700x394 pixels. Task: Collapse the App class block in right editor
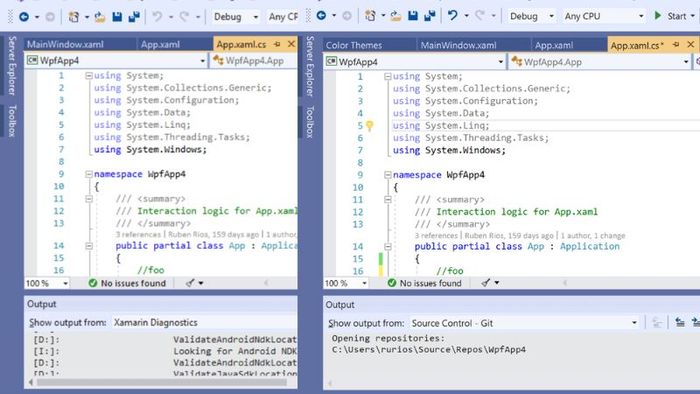pos(388,246)
